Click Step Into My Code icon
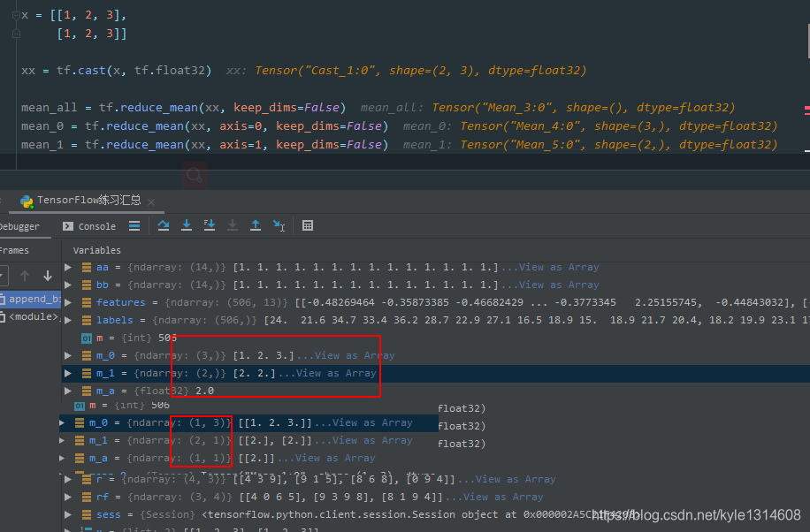This screenshot has height=532, width=810. pos(210,225)
